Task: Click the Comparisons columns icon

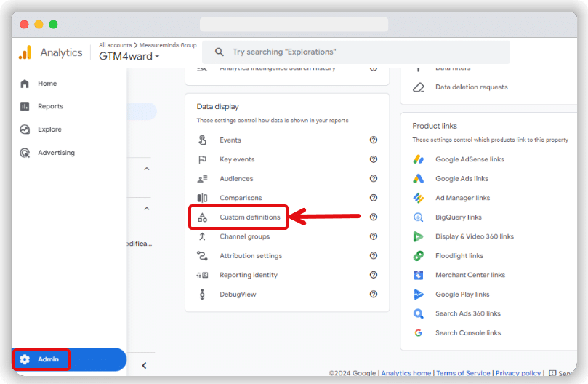Action: point(202,198)
